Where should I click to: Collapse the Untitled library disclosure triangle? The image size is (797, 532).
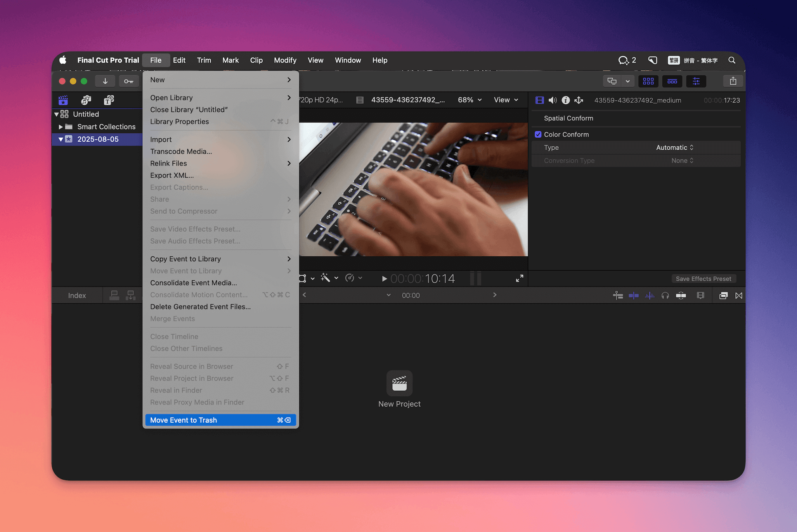coord(56,114)
